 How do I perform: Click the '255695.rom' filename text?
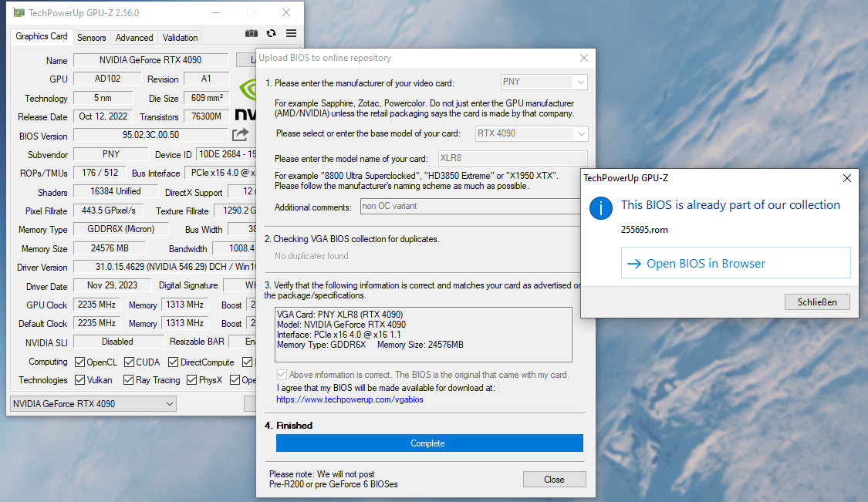tap(644, 230)
